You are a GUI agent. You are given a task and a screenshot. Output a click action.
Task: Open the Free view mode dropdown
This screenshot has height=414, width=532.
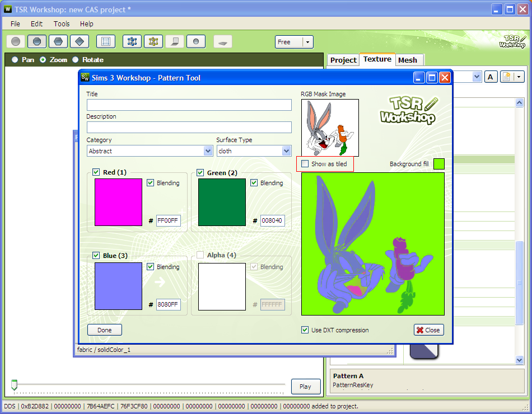coord(307,42)
